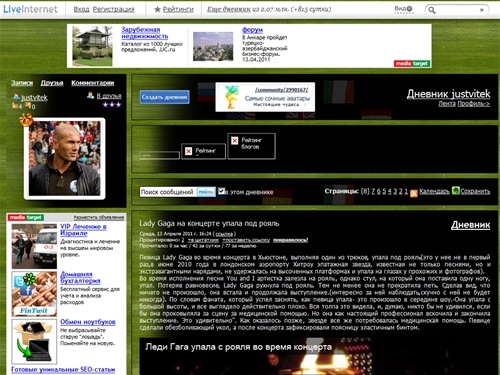Click the city view forum ad thumbnail

tap(213, 46)
